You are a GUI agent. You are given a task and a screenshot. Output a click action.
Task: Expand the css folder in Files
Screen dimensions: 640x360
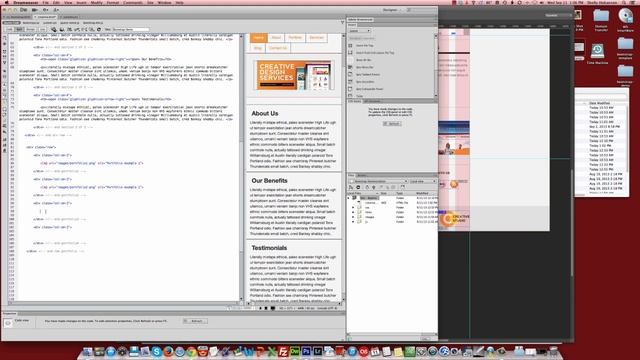tap(353, 207)
